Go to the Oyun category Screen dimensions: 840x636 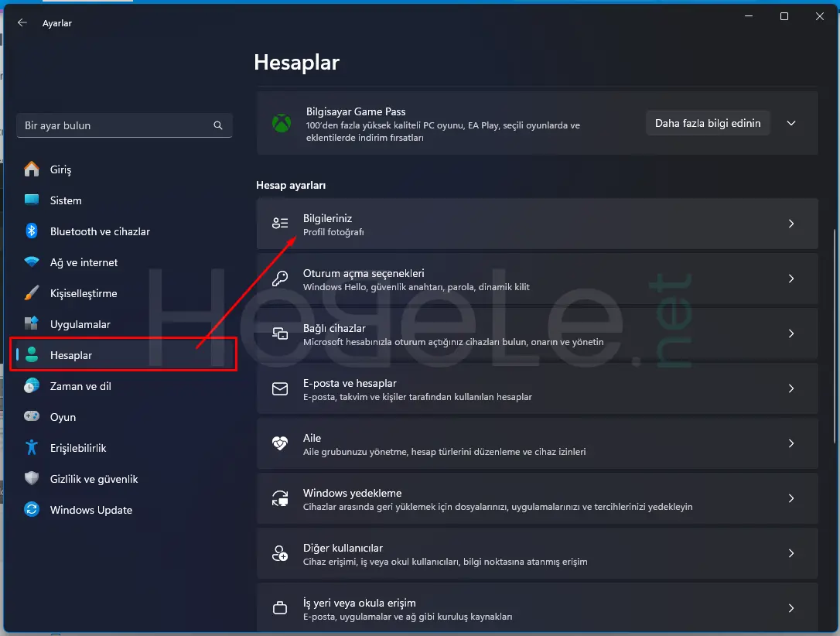[x=124, y=417]
